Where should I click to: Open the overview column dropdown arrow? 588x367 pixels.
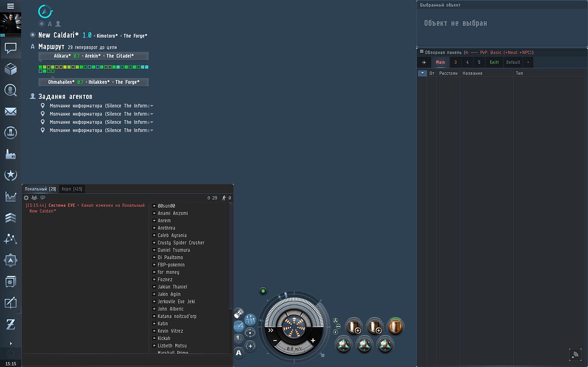(x=423, y=73)
